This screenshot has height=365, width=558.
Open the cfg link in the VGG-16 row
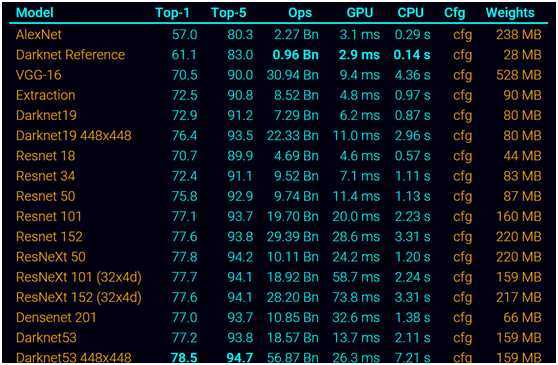click(462, 75)
